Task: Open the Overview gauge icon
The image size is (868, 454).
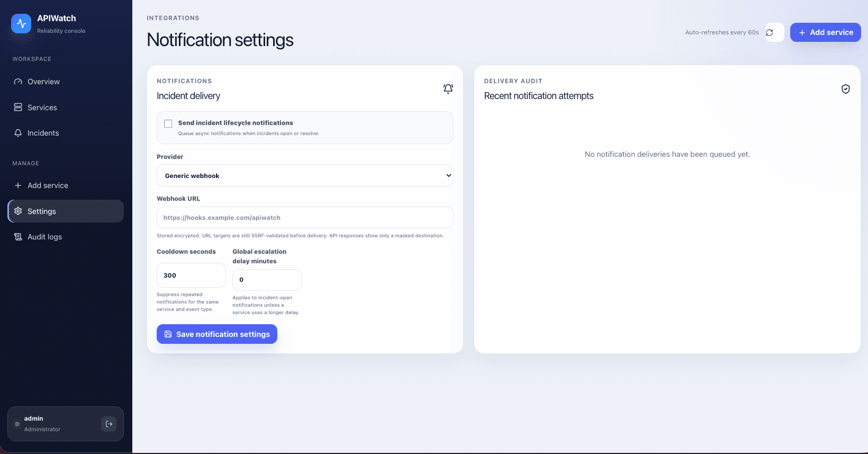Action: point(18,82)
